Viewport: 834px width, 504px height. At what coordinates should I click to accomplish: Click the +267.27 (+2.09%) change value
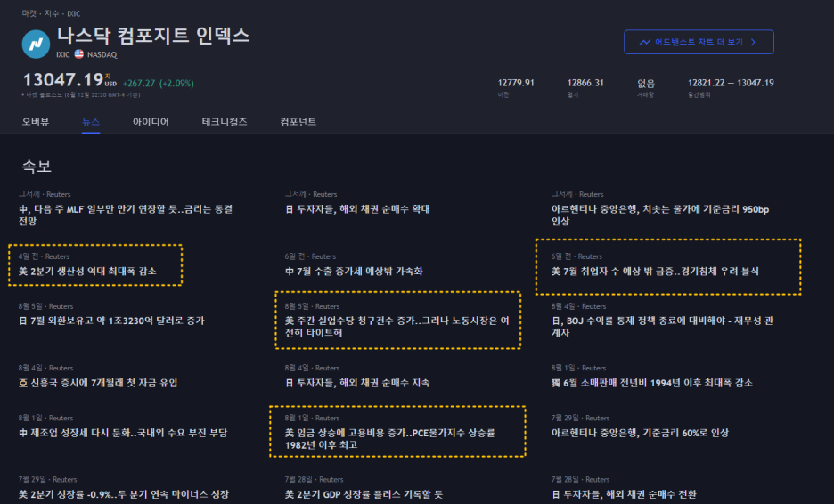[x=159, y=84]
